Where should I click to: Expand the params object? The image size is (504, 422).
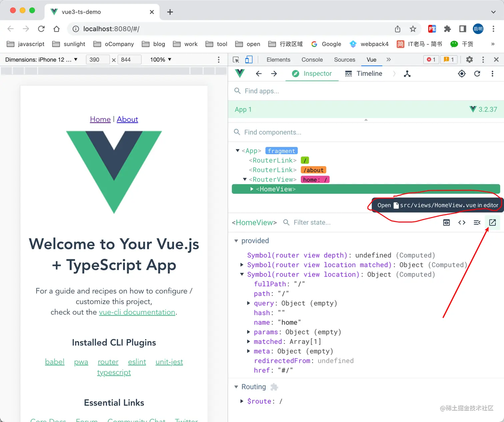[248, 332]
